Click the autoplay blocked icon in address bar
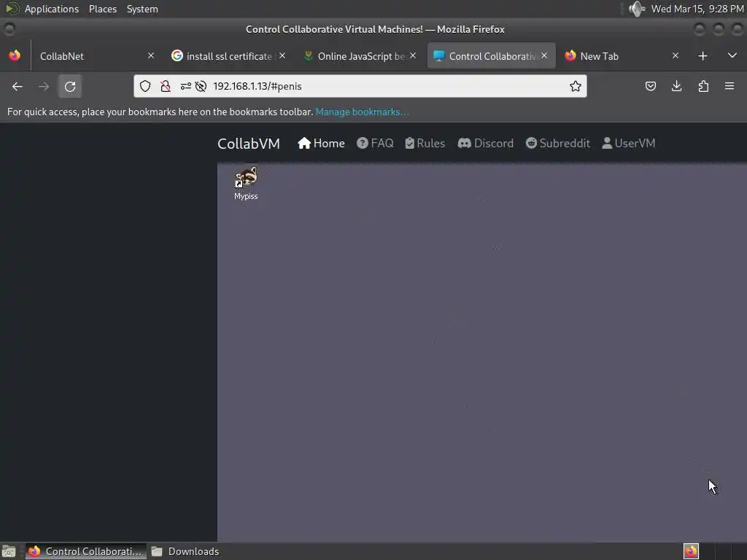 [x=201, y=86]
